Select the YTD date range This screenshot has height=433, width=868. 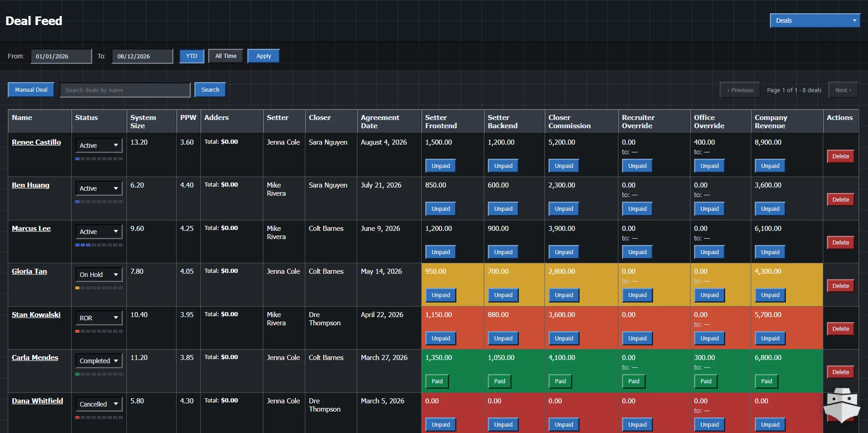pos(192,56)
